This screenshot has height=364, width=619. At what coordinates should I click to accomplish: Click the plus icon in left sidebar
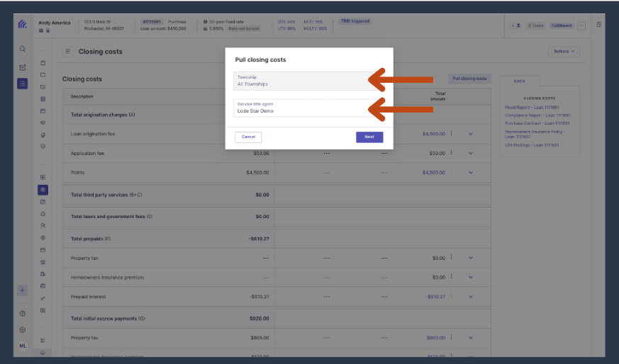pyautogui.click(x=23, y=290)
